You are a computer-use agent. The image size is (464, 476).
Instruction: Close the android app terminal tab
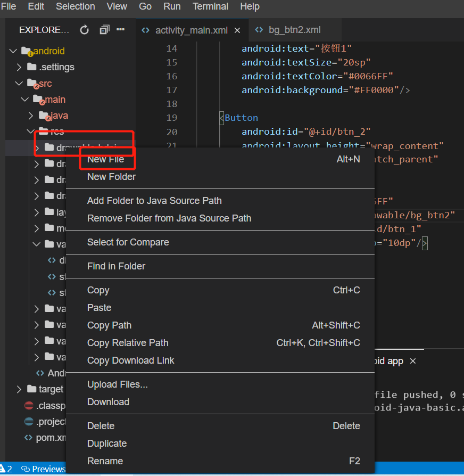413,361
